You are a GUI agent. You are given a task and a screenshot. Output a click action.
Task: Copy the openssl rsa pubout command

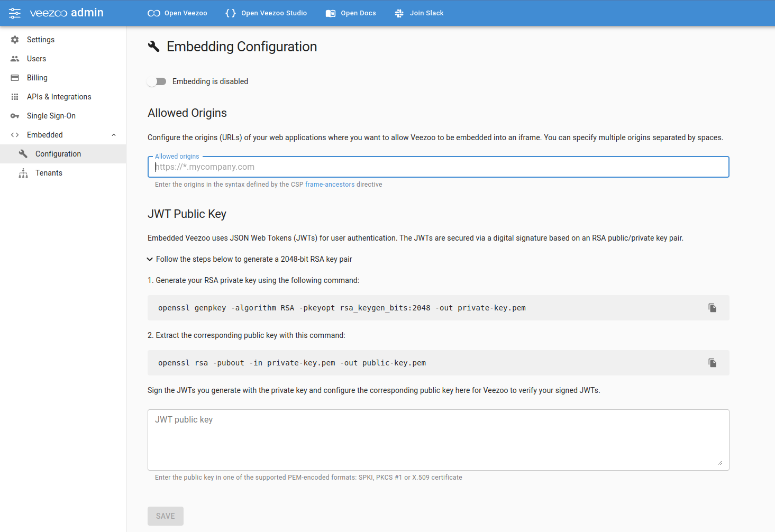(713, 363)
